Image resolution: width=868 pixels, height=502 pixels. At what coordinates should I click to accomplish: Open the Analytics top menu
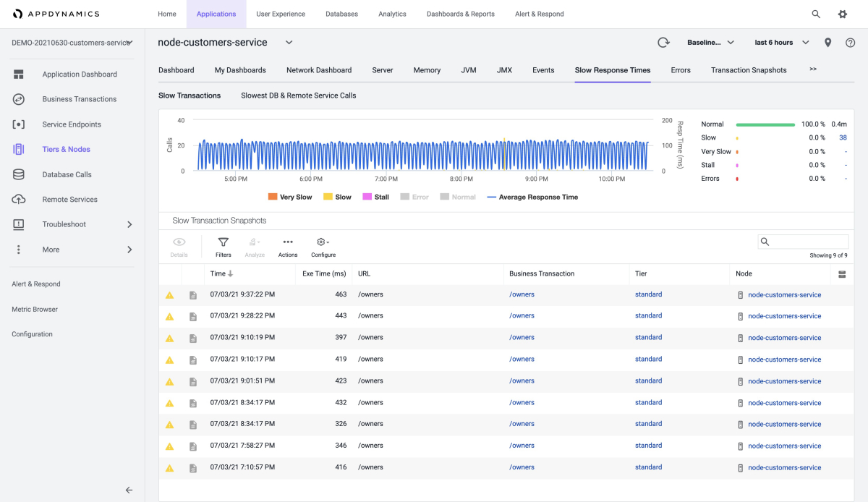(x=392, y=14)
